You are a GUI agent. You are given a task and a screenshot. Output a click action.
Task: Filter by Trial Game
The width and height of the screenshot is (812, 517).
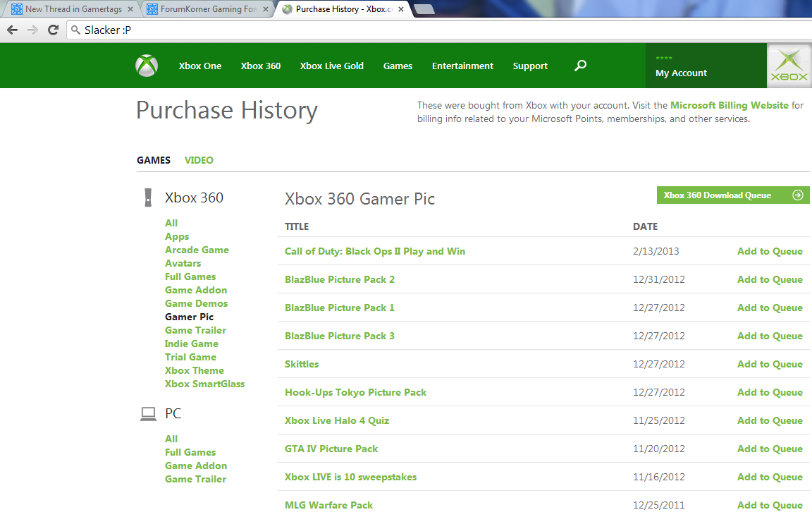[190, 357]
